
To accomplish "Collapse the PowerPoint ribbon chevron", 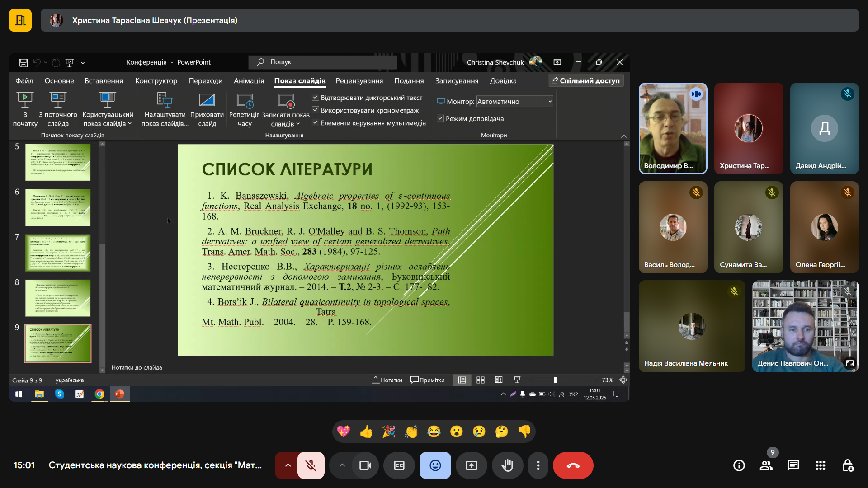I will pos(624,136).
